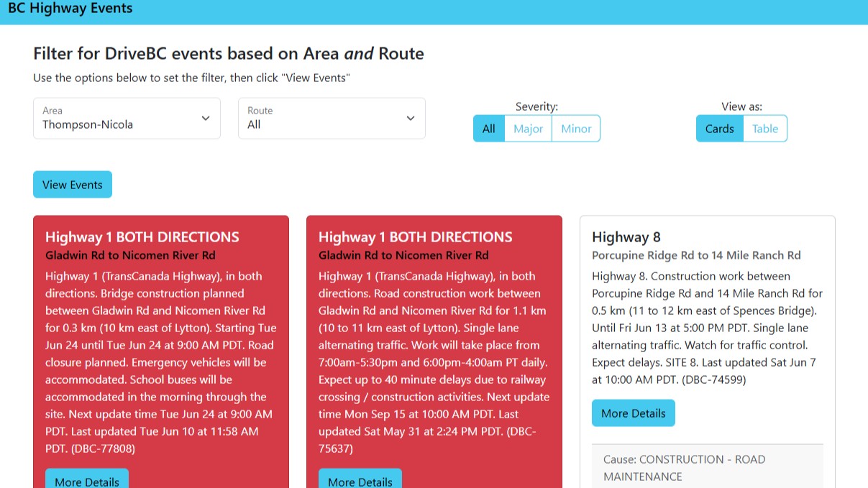Filter events by Major severity
868x488 pixels.
point(528,129)
